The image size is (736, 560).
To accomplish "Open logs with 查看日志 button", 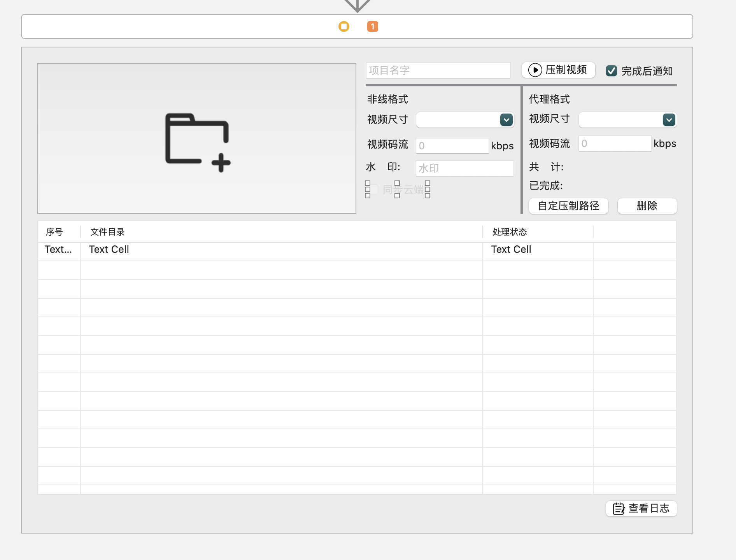I will click(641, 509).
